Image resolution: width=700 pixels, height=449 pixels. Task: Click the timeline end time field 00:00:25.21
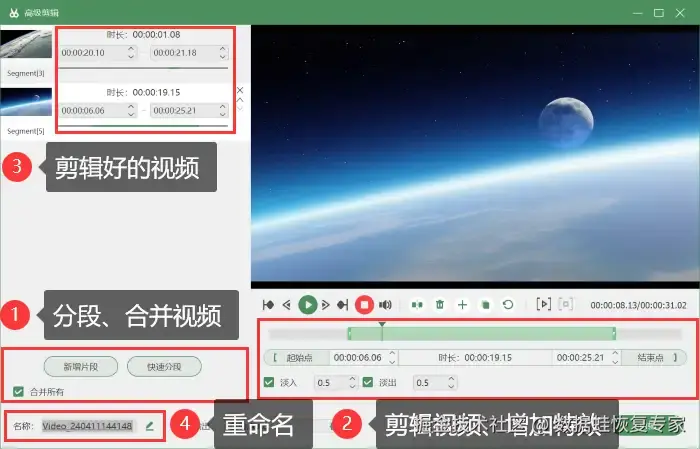click(582, 358)
